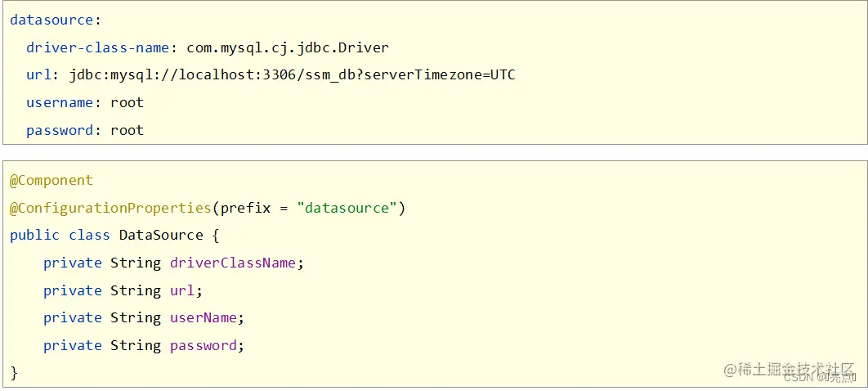
Task: Click the DataSource class name
Action: [161, 236]
